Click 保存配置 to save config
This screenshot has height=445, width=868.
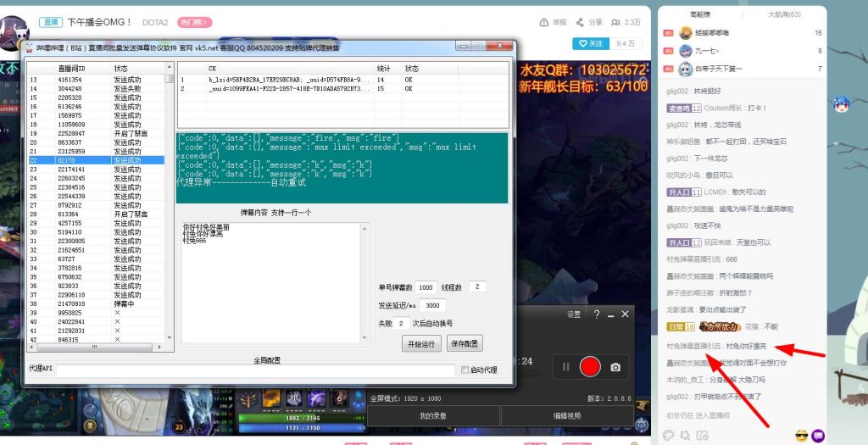click(465, 343)
